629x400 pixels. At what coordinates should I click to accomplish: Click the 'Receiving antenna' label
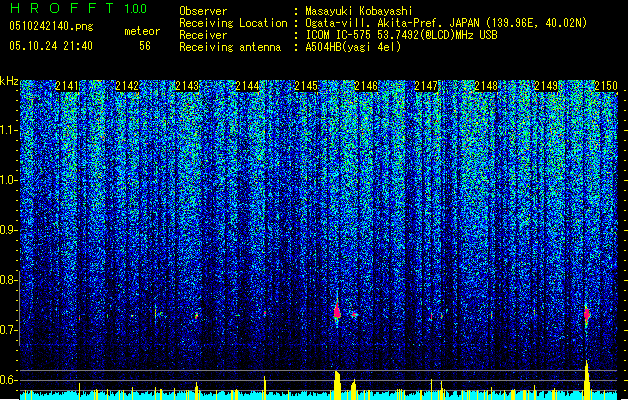pyautogui.click(x=230, y=47)
